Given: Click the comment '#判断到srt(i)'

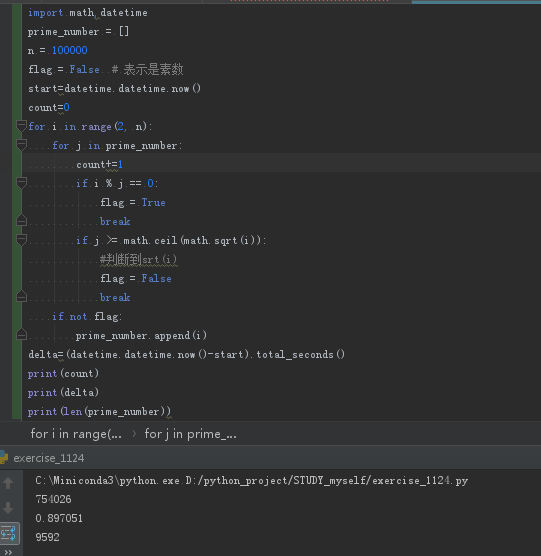Looking at the screenshot, I should (138, 259).
